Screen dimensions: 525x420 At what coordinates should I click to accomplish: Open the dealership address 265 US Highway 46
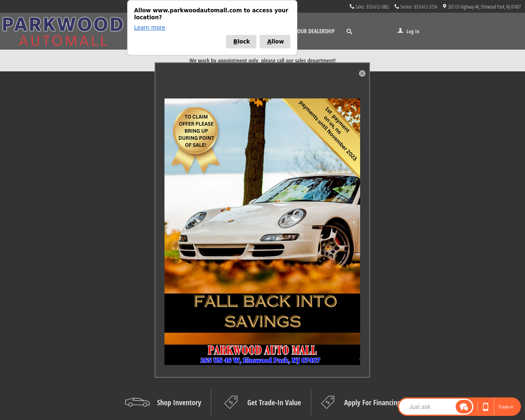484,7
